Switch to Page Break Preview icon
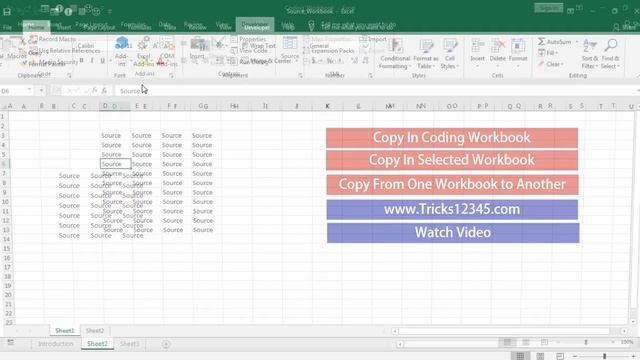The height and width of the screenshot is (360, 640). pyautogui.click(x=560, y=356)
